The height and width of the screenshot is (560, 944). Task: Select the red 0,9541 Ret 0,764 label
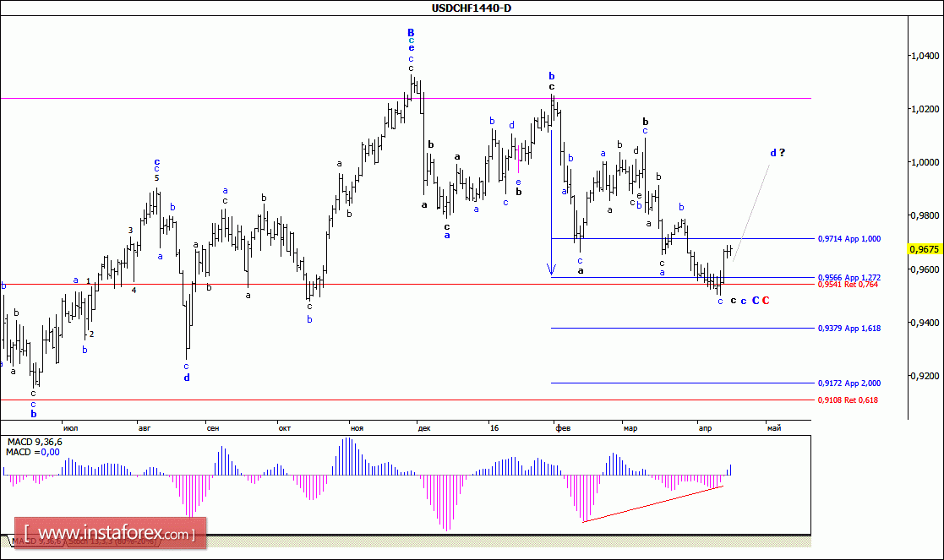[849, 285]
